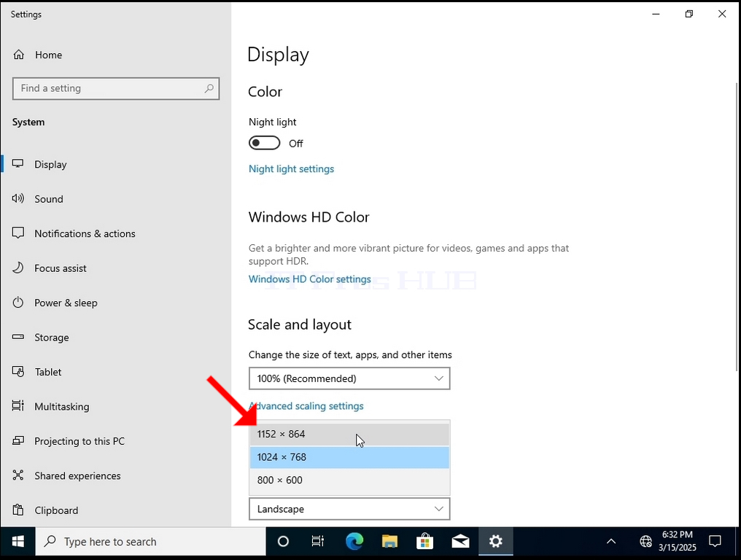Open the Windows Start button
Viewport: 741px width, 560px height.
click(x=18, y=542)
